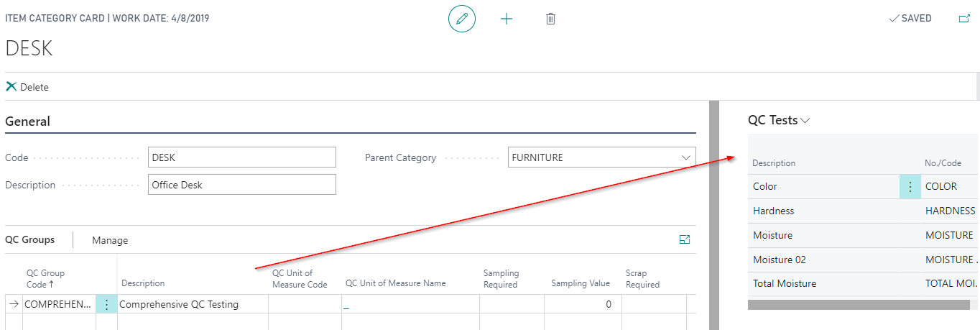Open the Parent Category dropdown
Viewport: 980px width, 330px height.
[x=685, y=157]
